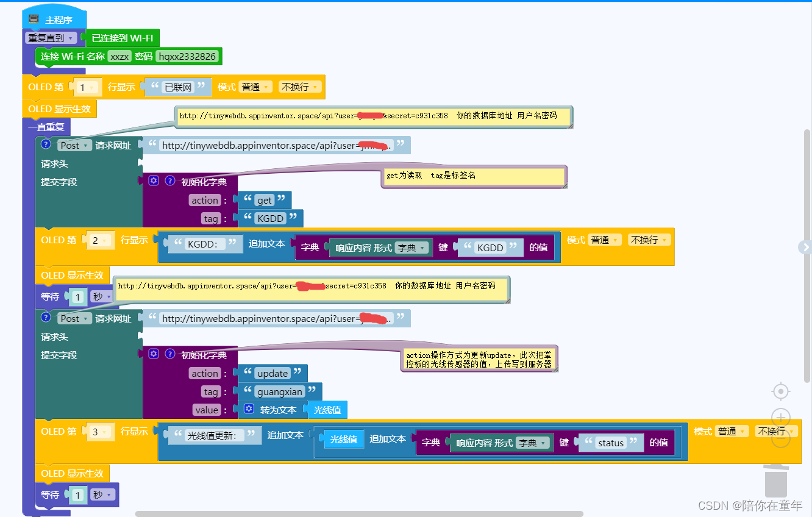The height and width of the screenshot is (517, 812).
Task: Open 普通 mode dropdown on OLED line 2 row
Action: (x=605, y=240)
